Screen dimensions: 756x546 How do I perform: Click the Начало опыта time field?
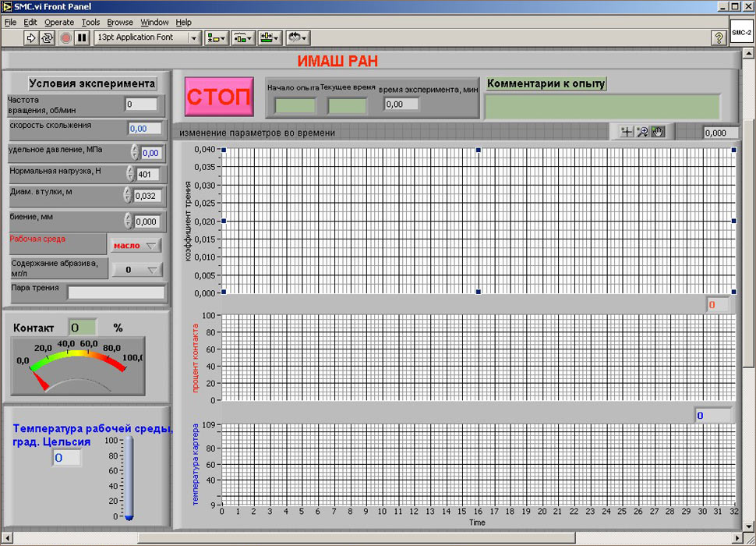click(295, 105)
